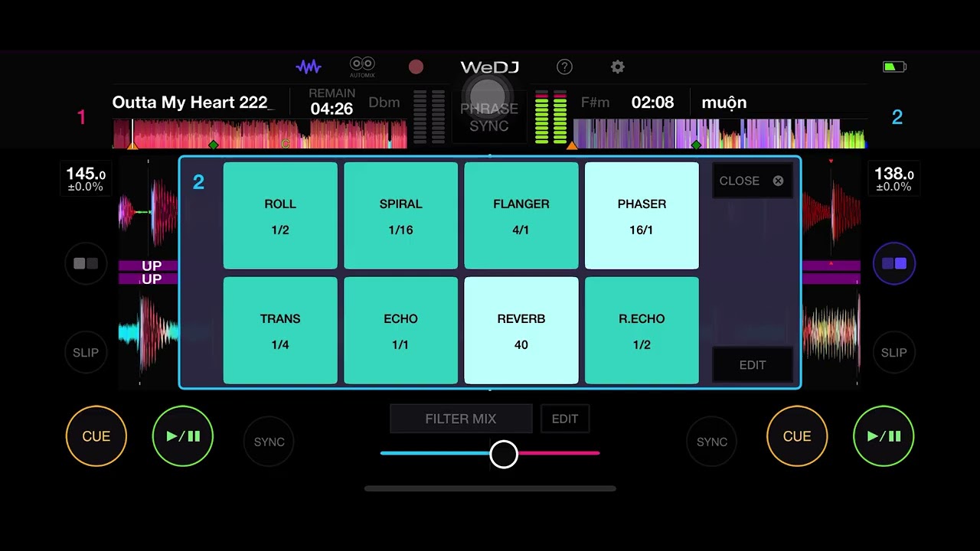Select the R.ECHO 1/2 effect pad
This screenshot has height=551, width=980.
click(642, 331)
